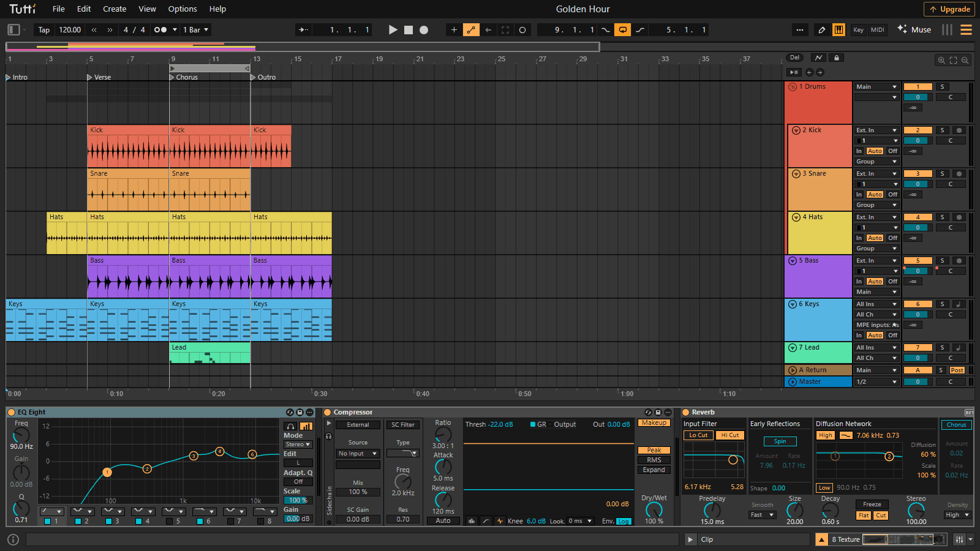Click the punch-in switch icon
The image size is (980, 551).
pos(606,29)
